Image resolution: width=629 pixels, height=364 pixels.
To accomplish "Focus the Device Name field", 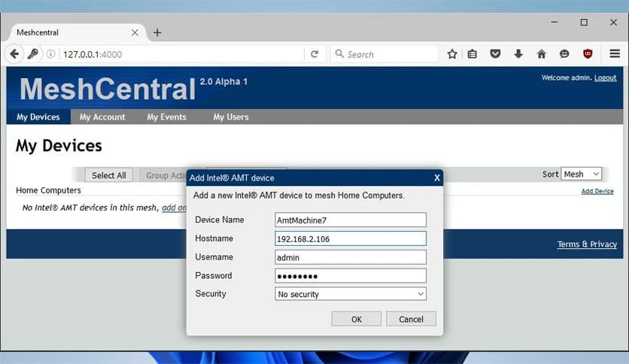I will (350, 220).
